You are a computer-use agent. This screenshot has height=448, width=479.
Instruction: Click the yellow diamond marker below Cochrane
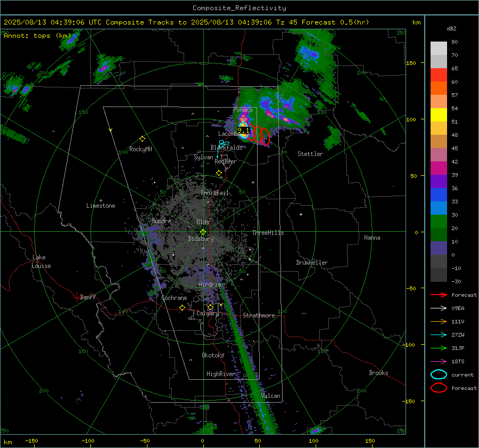click(x=183, y=307)
